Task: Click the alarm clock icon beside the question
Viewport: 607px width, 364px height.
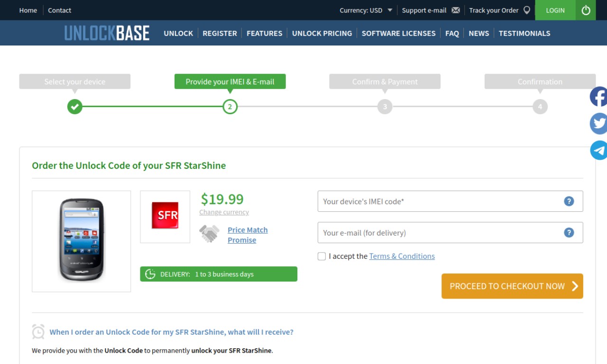Action: pyautogui.click(x=38, y=332)
